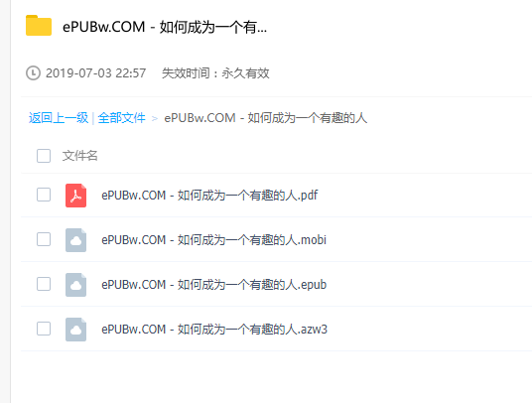The image size is (532, 403).
Task: Go back via 返回上一级 link
Action: [x=59, y=118]
